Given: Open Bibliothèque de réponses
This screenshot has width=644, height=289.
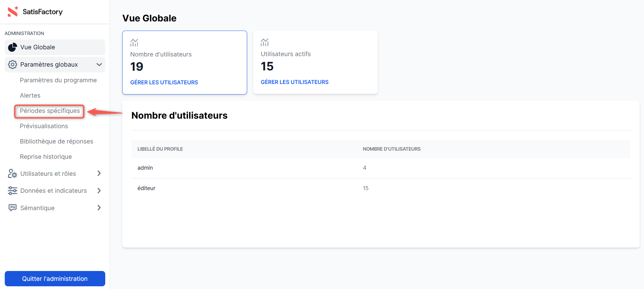Looking at the screenshot, I should [x=56, y=141].
